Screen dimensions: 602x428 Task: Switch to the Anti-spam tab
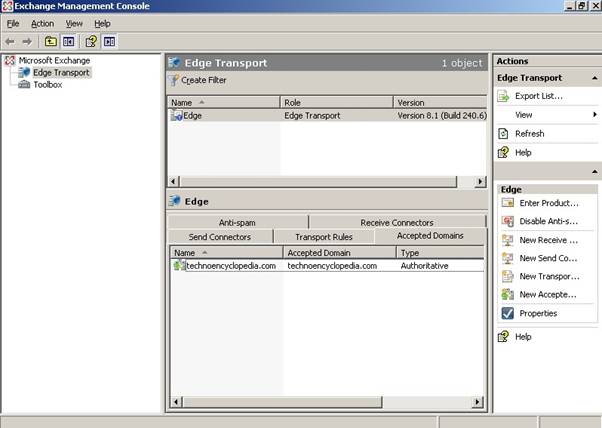237,223
